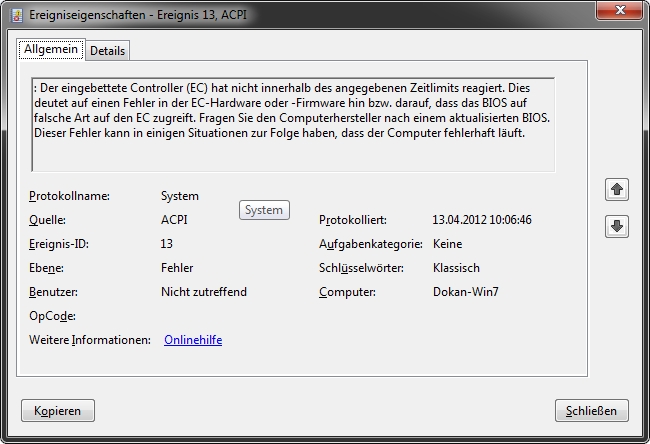Click the up arrow for previous event
Image resolution: width=650 pixels, height=444 pixels.
[617, 189]
